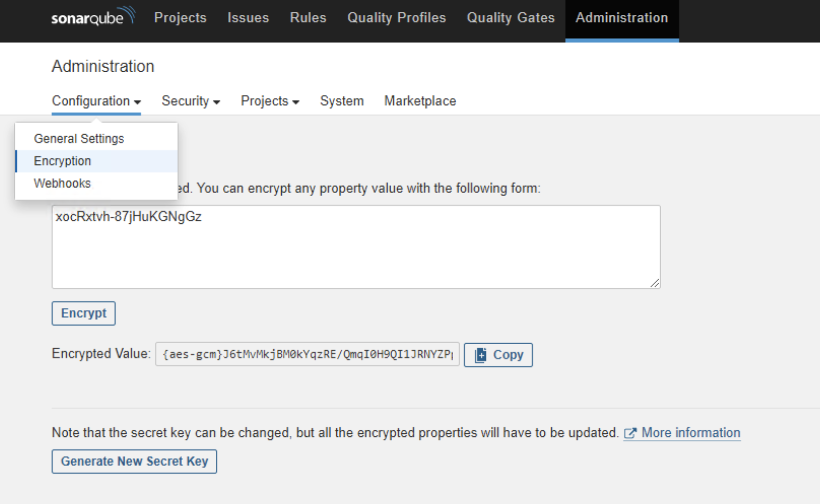Switch to Quality Profiles
820x504 pixels.
pos(397,17)
